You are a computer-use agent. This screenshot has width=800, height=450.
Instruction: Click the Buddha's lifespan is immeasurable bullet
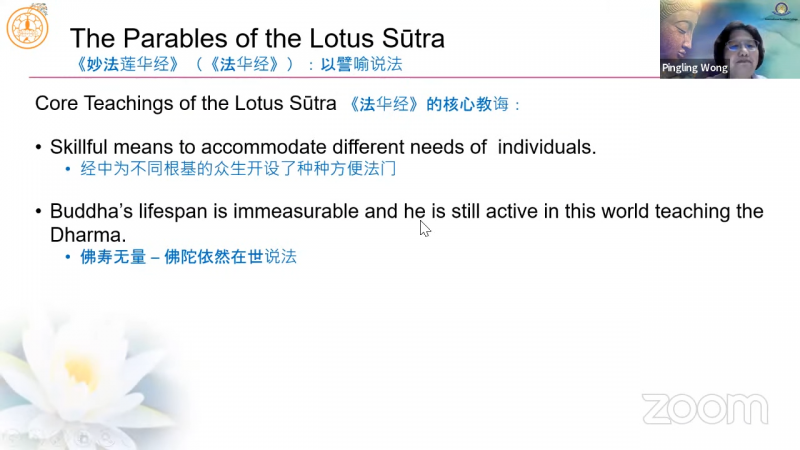(x=406, y=212)
